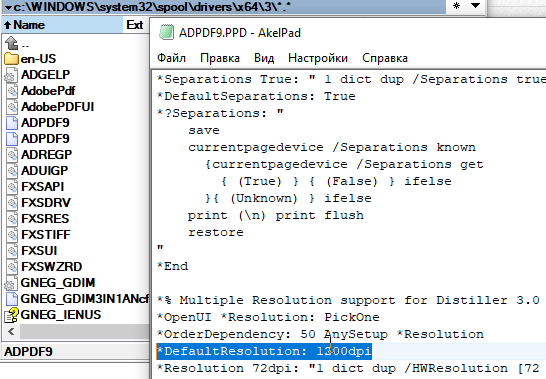Click the GNEG_GDIM3IN1ANcf document icon
Screen dimensions: 546x379
coord(11,299)
